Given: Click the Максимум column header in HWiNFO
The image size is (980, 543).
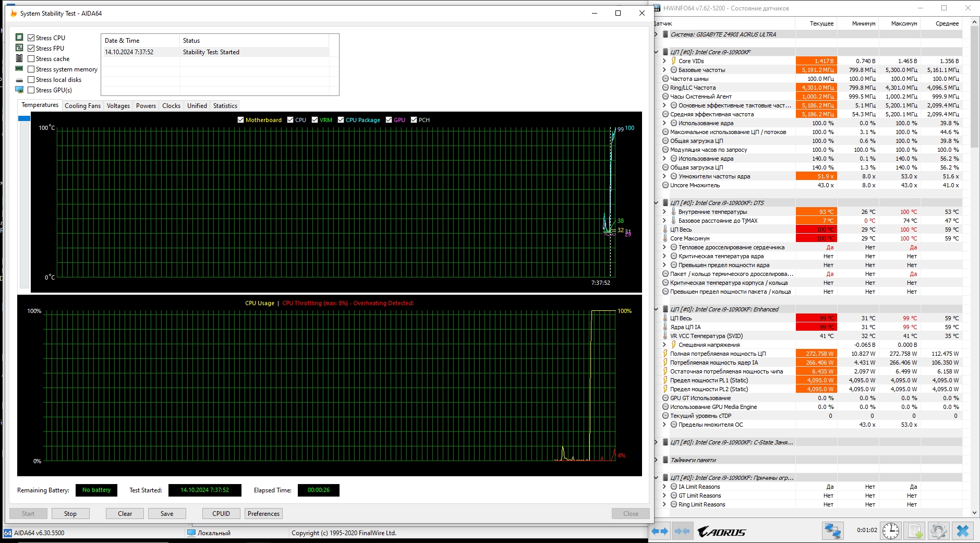Looking at the screenshot, I should click(900, 23).
